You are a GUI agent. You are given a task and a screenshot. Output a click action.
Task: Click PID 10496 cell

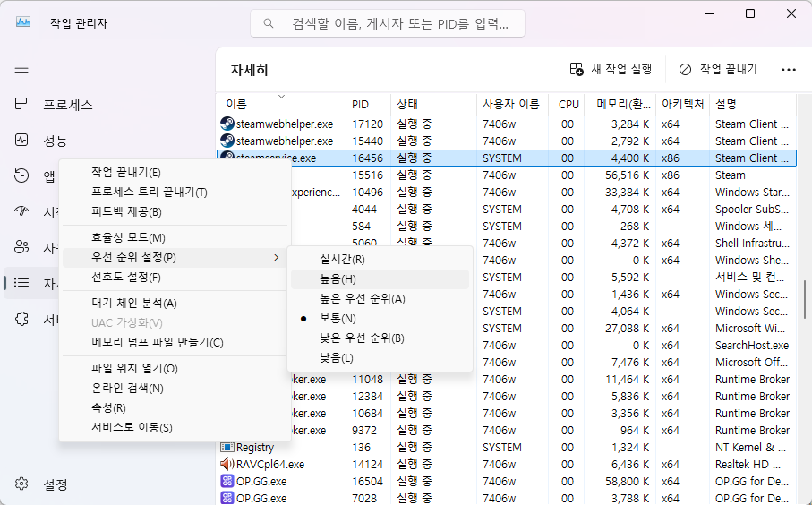368,193
